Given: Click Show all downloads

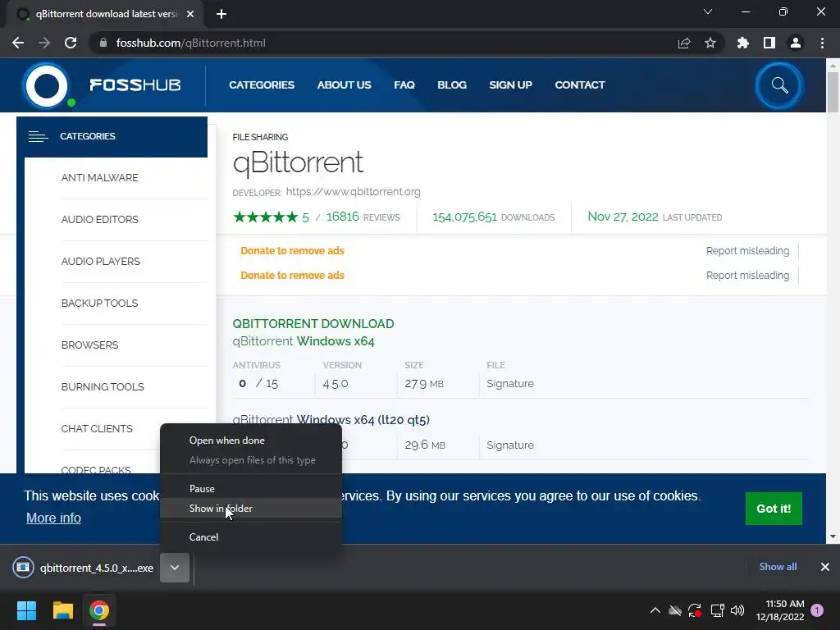Looking at the screenshot, I should [x=778, y=567].
